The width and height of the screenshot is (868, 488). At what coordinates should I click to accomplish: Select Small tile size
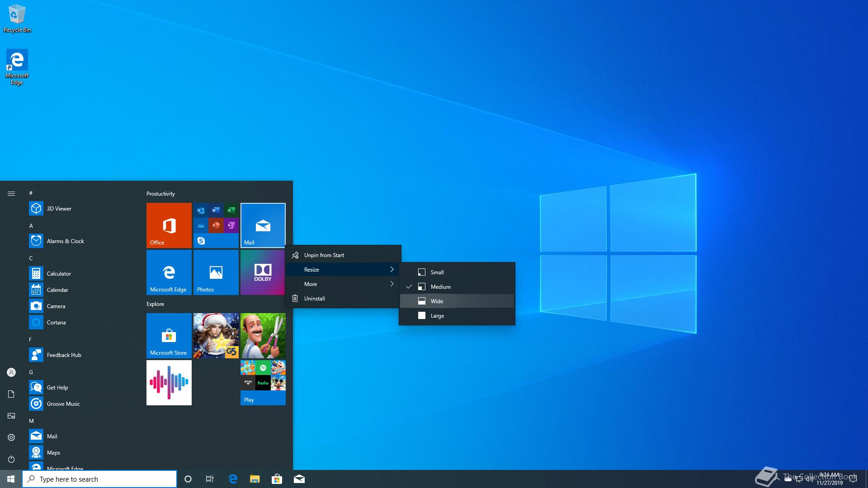[457, 272]
